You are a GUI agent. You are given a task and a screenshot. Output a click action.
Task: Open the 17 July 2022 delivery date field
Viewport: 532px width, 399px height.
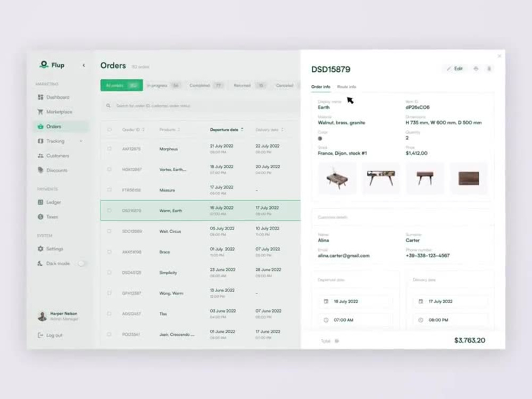(450, 301)
